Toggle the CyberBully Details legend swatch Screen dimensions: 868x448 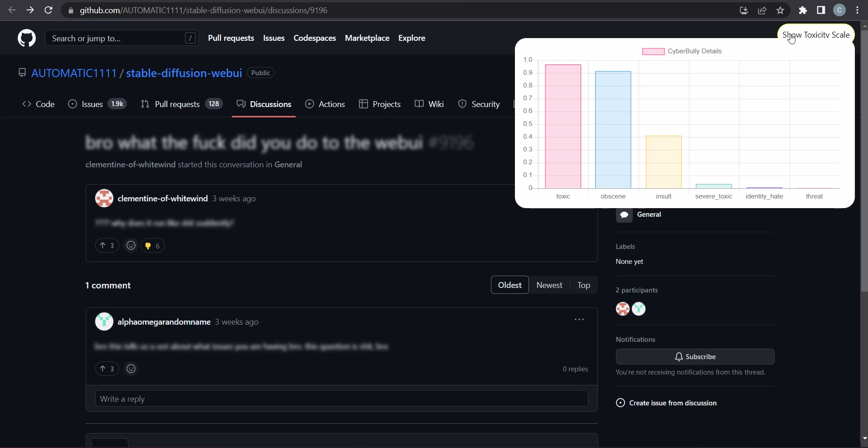653,51
